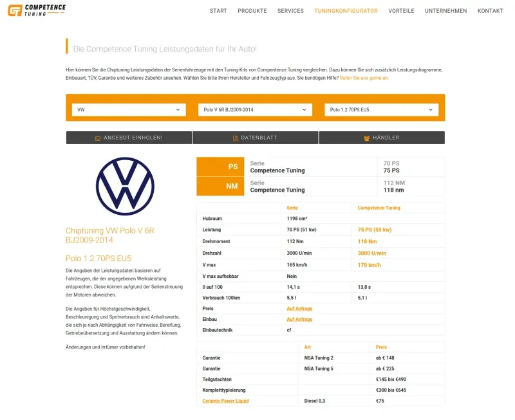Screen dimensions: 515x420
Task: Click the Competence Tuning logo
Action: click(37, 10)
